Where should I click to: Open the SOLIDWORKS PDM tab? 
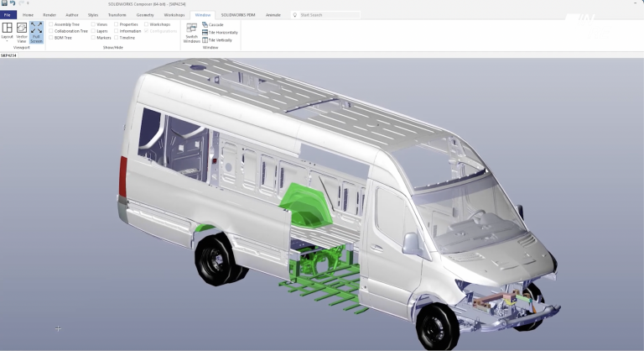click(238, 15)
